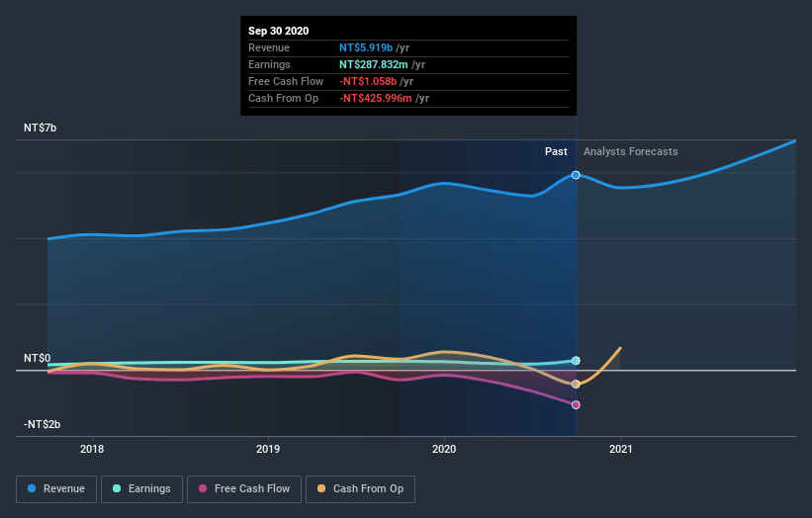The width and height of the screenshot is (812, 518).
Task: Click the -NT$2b y-axis label
Action: coord(41,424)
